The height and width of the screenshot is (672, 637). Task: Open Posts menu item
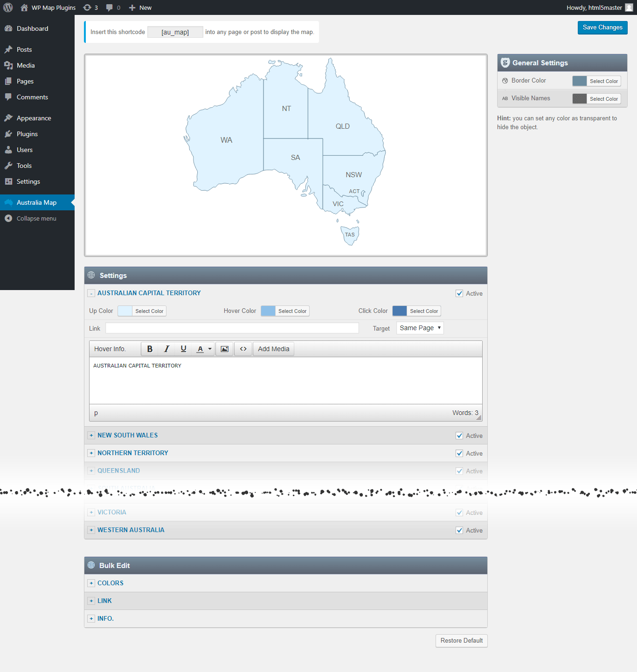tap(37, 49)
